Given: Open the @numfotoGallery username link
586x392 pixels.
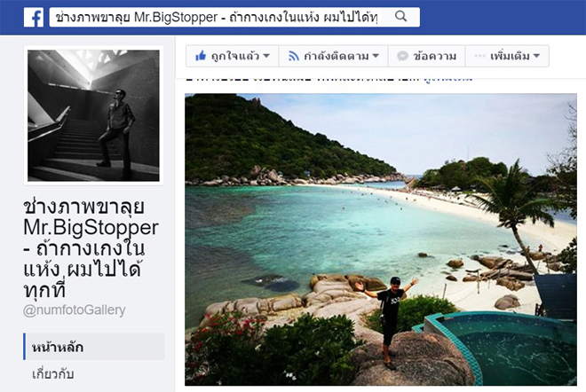Looking at the screenshot, I should click(75, 310).
